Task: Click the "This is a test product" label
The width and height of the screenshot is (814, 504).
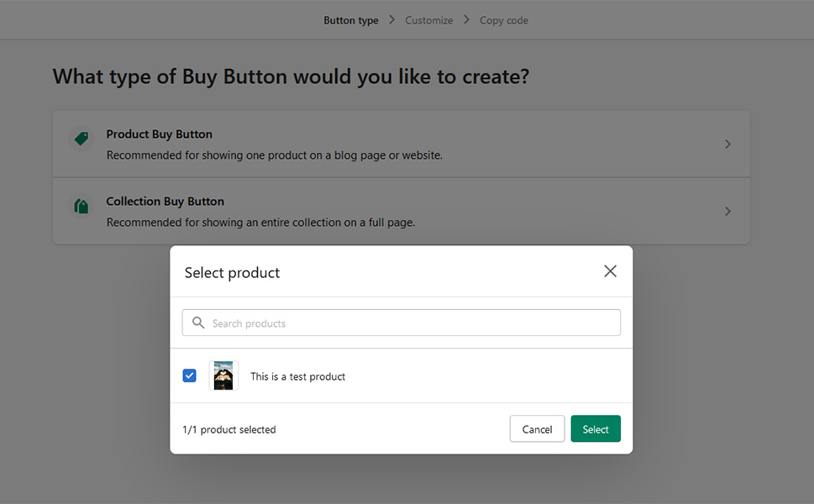Action: pyautogui.click(x=298, y=376)
